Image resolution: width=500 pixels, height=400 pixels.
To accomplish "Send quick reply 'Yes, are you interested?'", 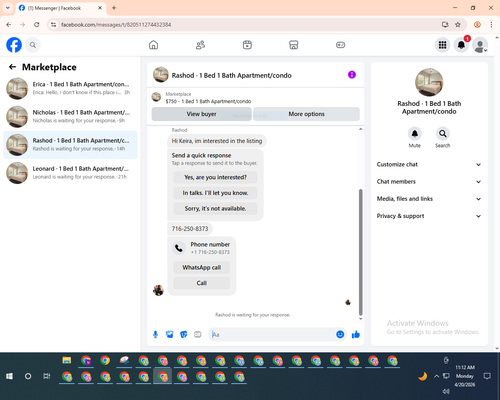I will [215, 177].
